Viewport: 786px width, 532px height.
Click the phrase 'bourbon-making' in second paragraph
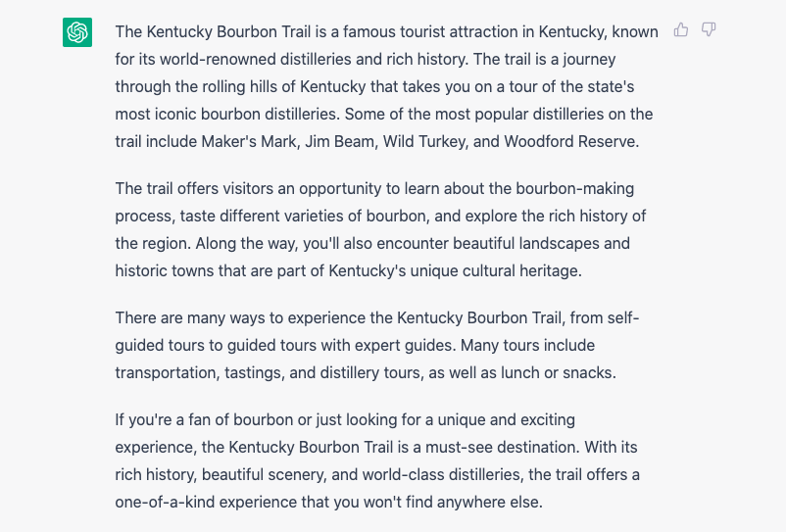[575, 189]
